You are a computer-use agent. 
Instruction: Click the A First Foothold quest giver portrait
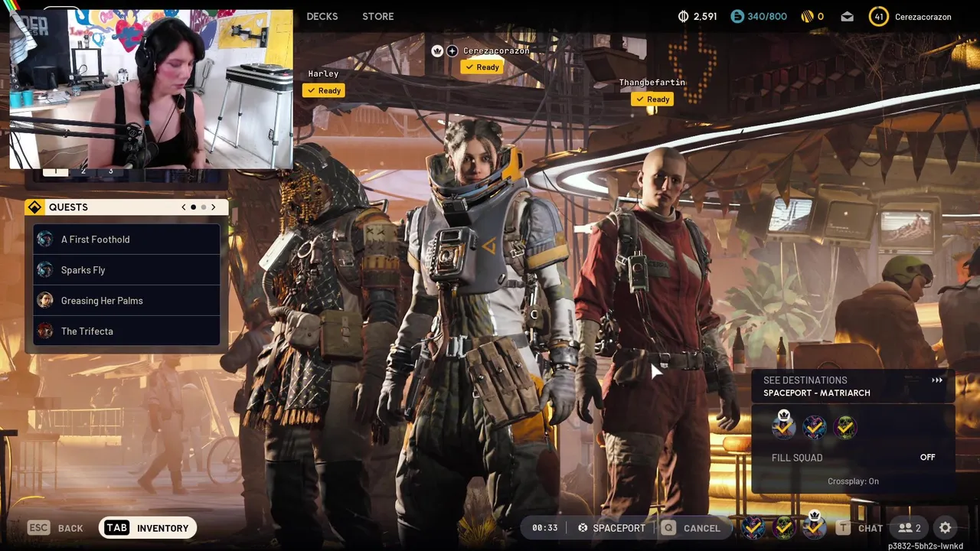[x=45, y=240]
